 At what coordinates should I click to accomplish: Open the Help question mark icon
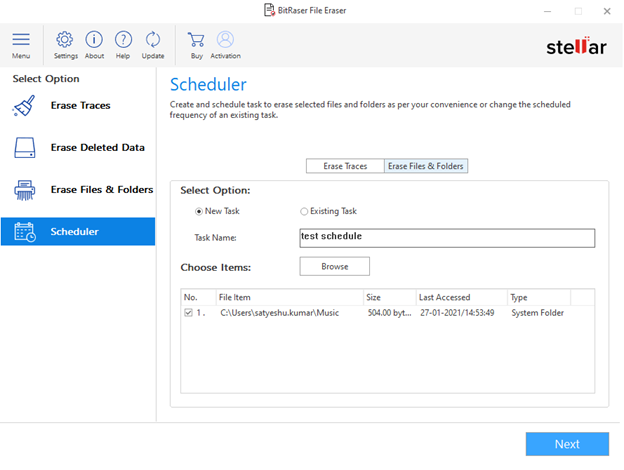[x=123, y=39]
